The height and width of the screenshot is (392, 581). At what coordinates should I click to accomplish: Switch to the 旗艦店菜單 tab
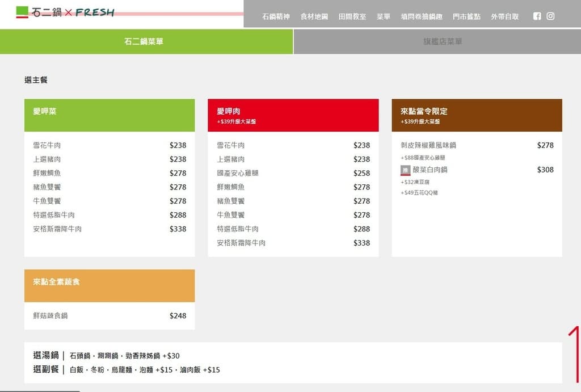coord(437,41)
